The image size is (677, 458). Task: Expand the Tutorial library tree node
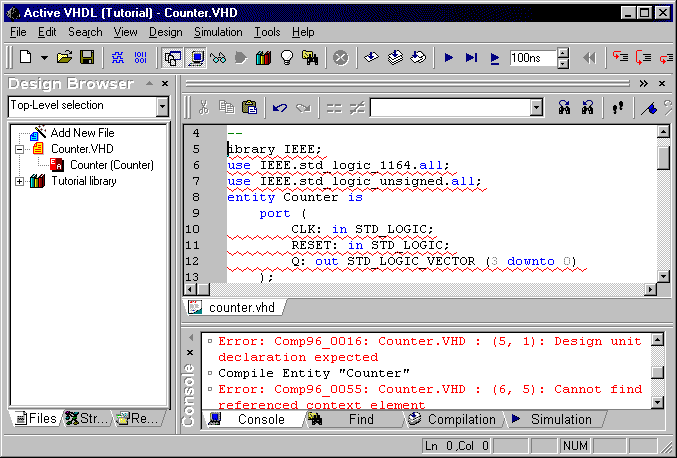click(20, 181)
